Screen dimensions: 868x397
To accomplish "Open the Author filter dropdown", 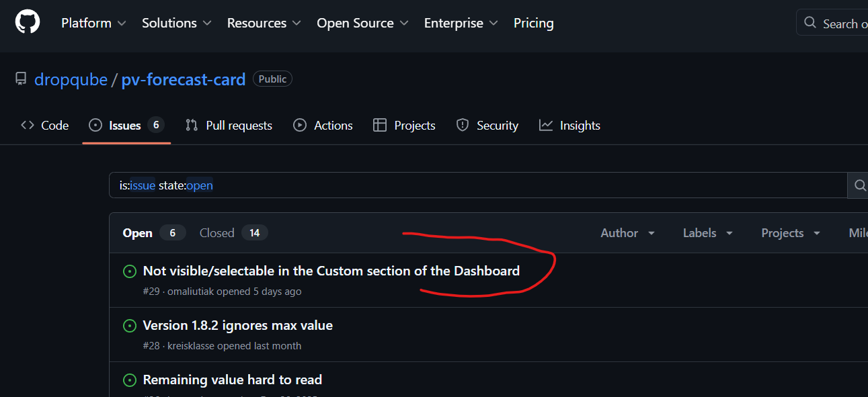I will pyautogui.click(x=627, y=233).
